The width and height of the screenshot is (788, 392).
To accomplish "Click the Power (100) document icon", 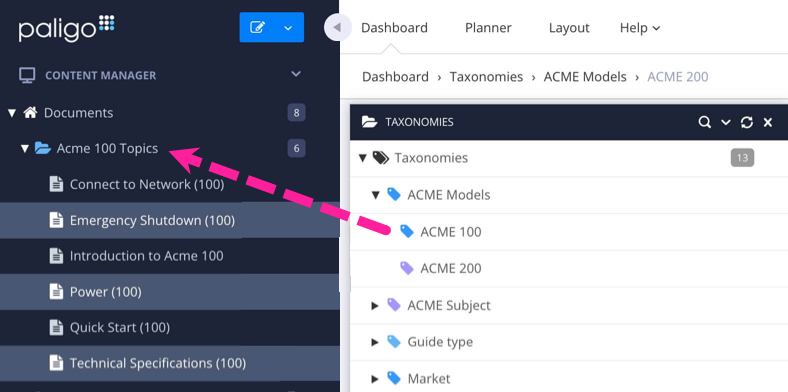I will pos(56,291).
